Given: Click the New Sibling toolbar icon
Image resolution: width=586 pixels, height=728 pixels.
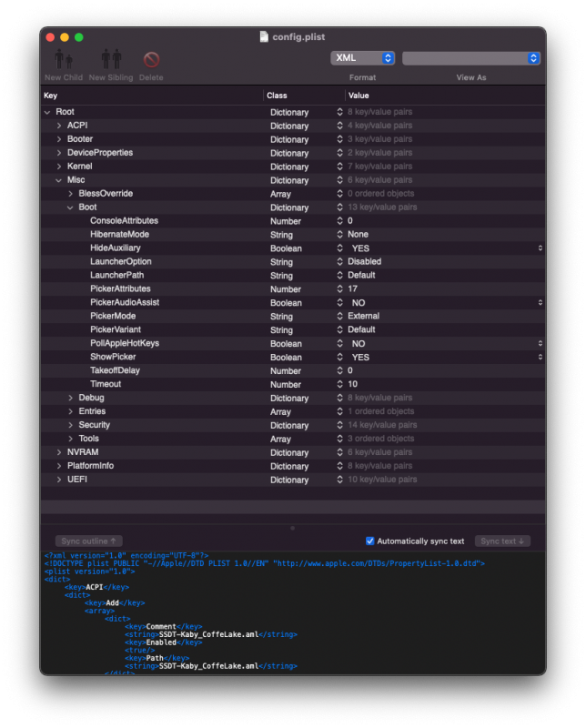Looking at the screenshot, I should point(111,60).
